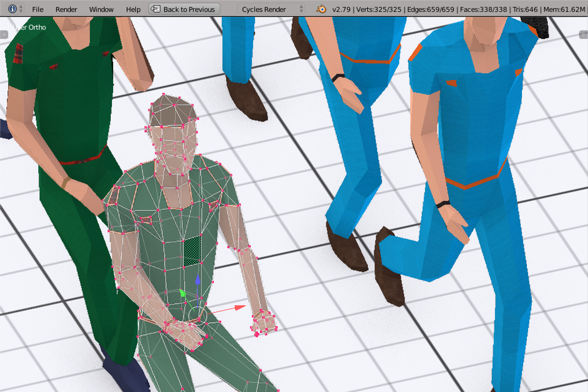
Task: Click the red X-axis manipulator arrow
Action: tap(240, 307)
